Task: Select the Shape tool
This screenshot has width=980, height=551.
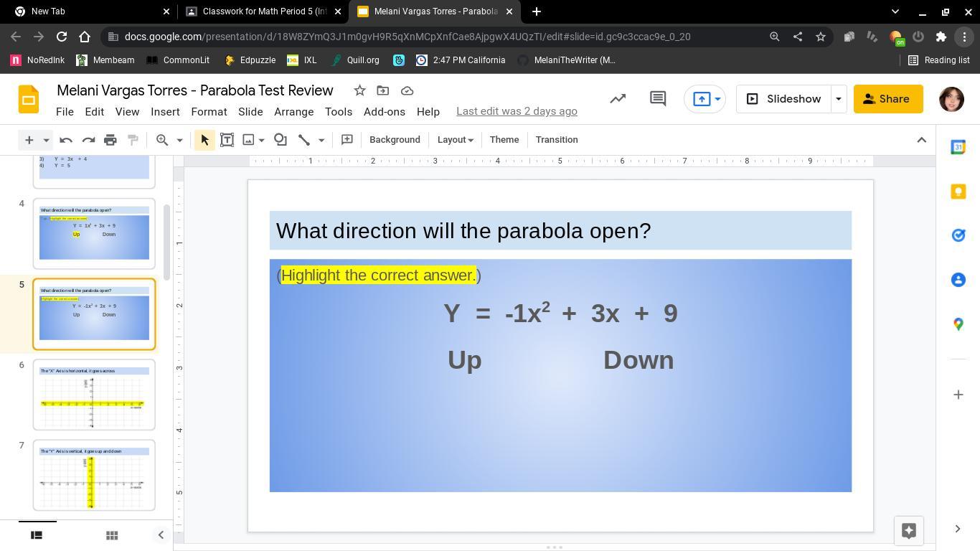Action: (x=281, y=140)
